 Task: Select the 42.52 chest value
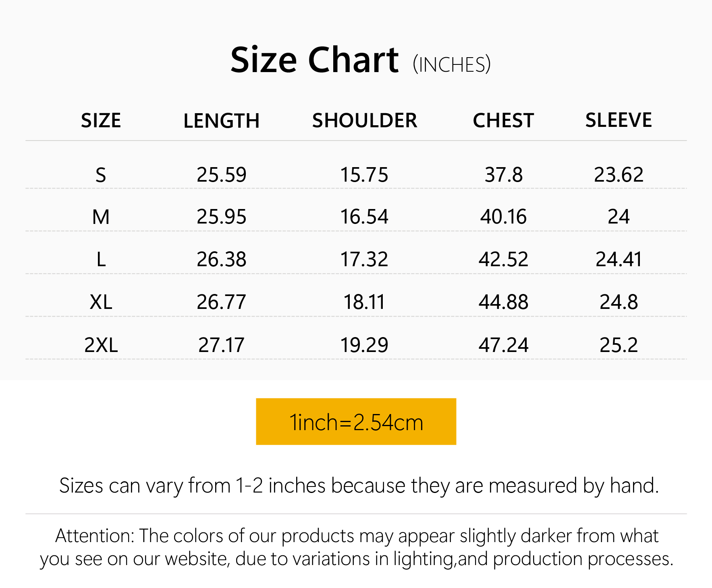pos(503,259)
